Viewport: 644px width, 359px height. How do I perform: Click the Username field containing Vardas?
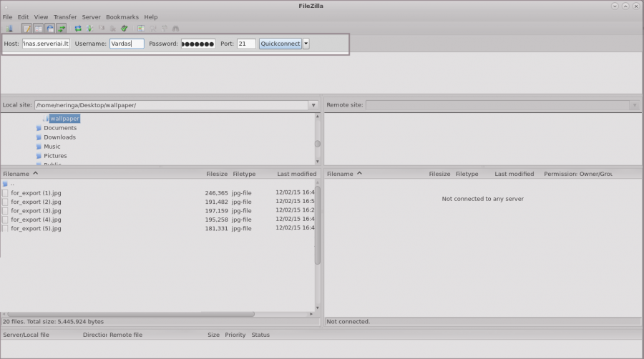coord(127,44)
